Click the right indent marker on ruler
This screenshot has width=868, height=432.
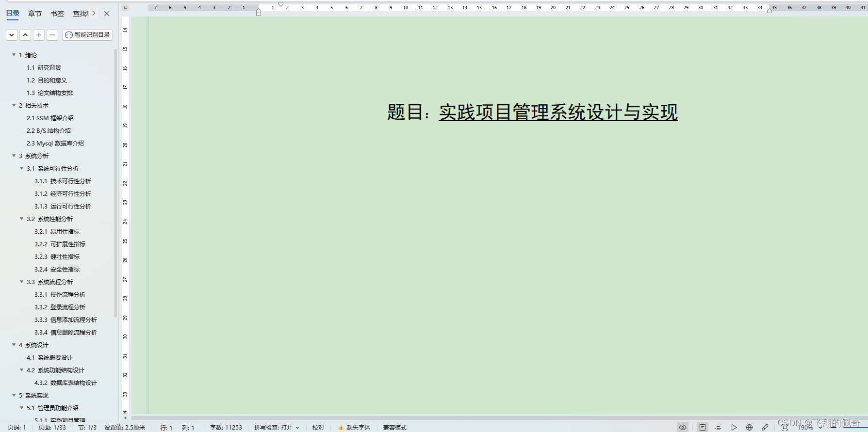click(770, 10)
